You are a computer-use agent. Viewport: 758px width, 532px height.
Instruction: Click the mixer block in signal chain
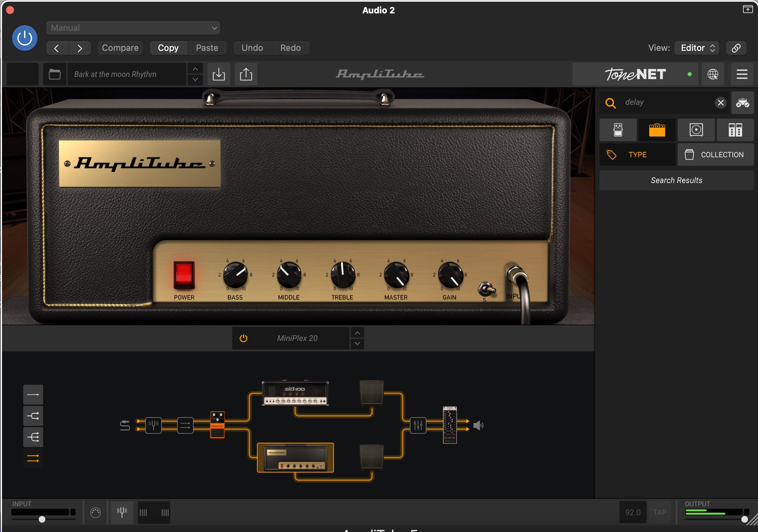[418, 426]
